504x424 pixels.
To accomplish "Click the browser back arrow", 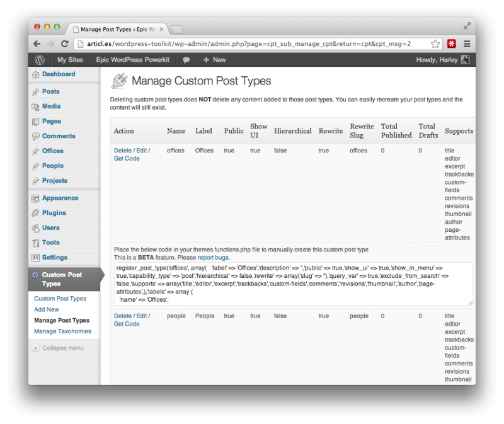I will coord(37,43).
